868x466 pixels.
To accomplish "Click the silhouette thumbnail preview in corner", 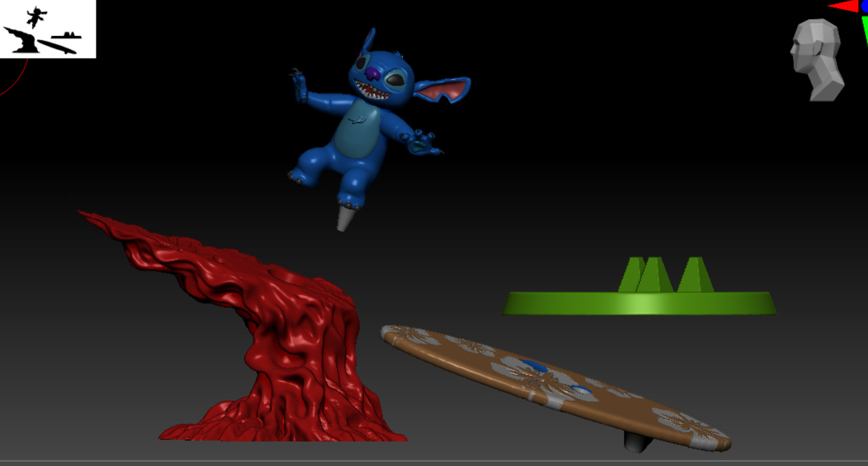I will (x=48, y=29).
